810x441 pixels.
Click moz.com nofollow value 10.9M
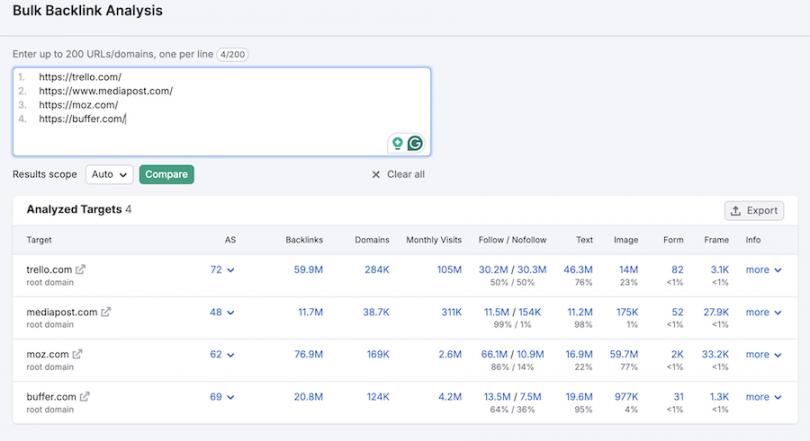point(531,354)
